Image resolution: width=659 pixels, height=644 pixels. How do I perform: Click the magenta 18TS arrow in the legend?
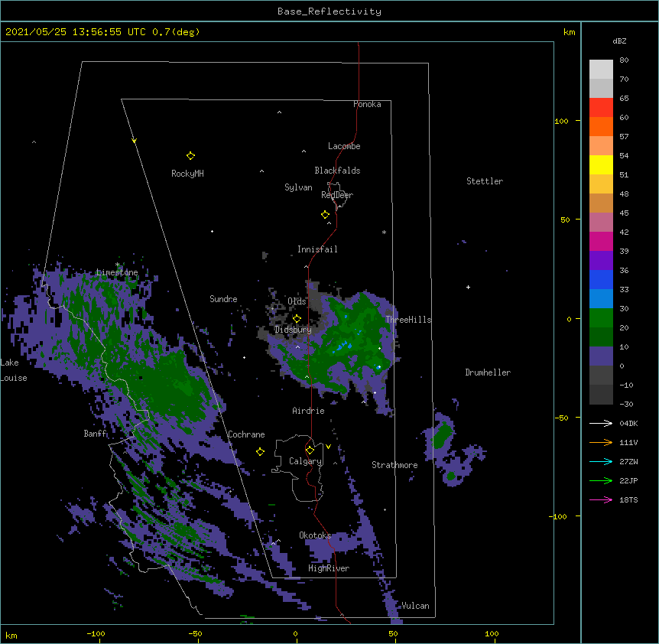pyautogui.click(x=601, y=499)
